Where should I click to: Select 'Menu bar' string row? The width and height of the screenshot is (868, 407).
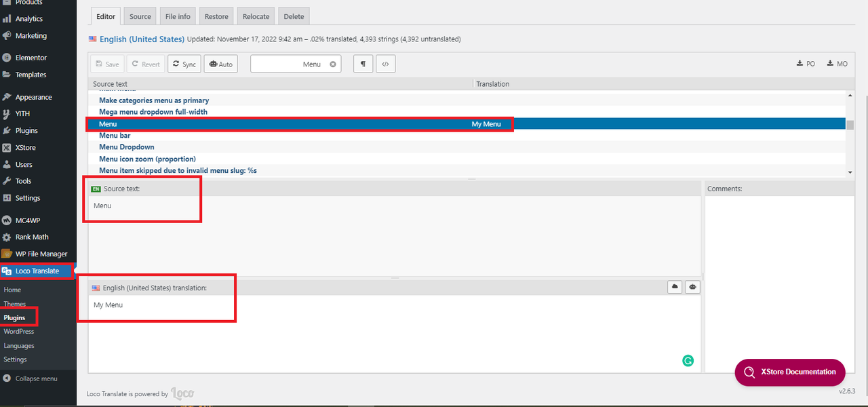(467, 136)
